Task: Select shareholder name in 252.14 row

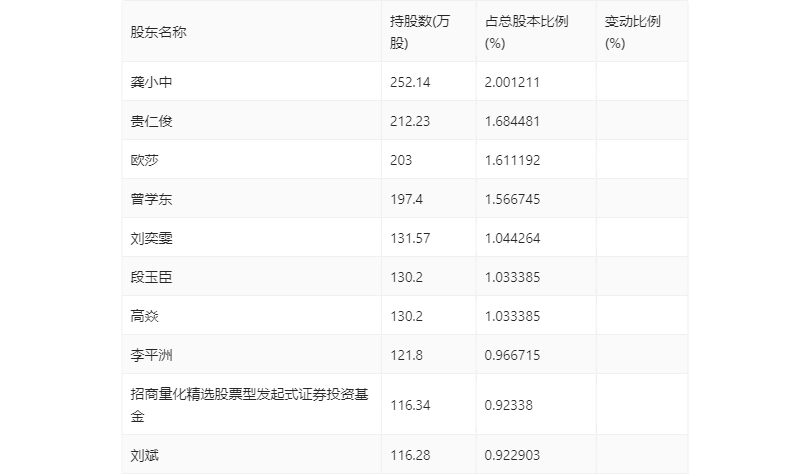Action: pos(145,82)
